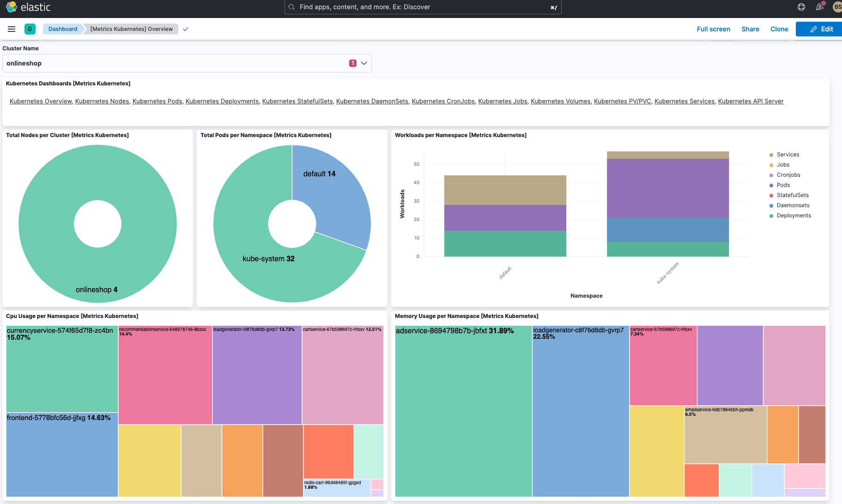The image size is (842, 504).
Task: Open the BS user avatar menu
Action: point(837,7)
